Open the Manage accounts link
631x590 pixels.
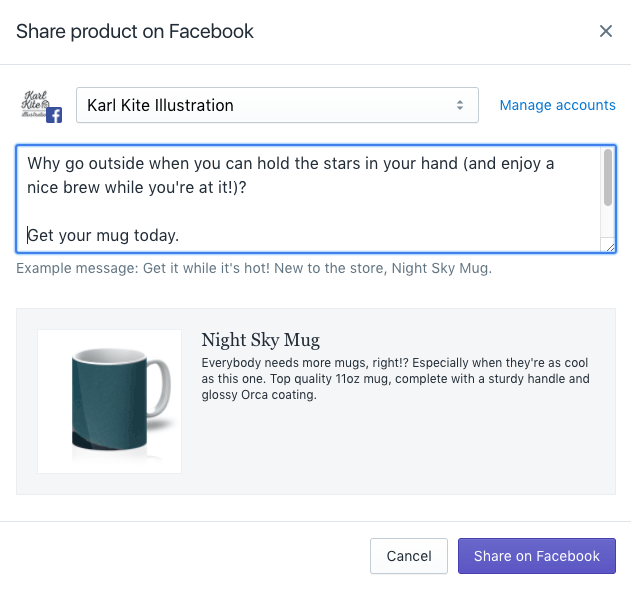557,105
